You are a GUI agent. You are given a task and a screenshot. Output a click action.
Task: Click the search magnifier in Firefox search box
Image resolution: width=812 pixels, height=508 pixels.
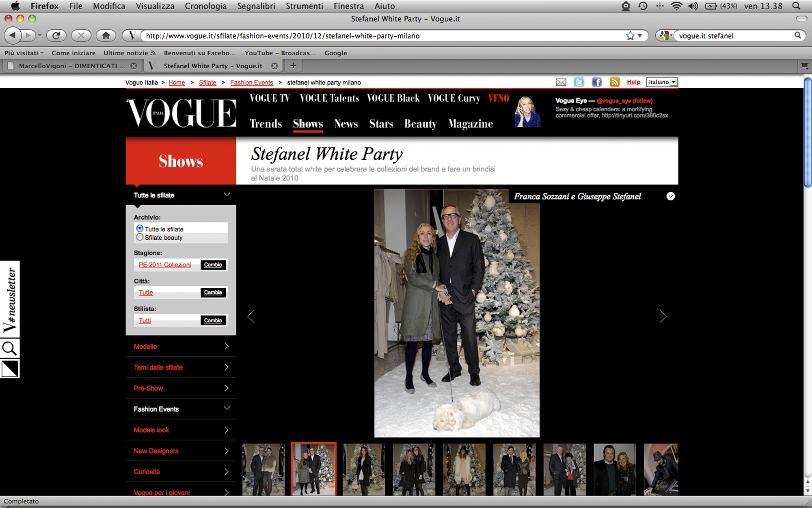coord(798,35)
